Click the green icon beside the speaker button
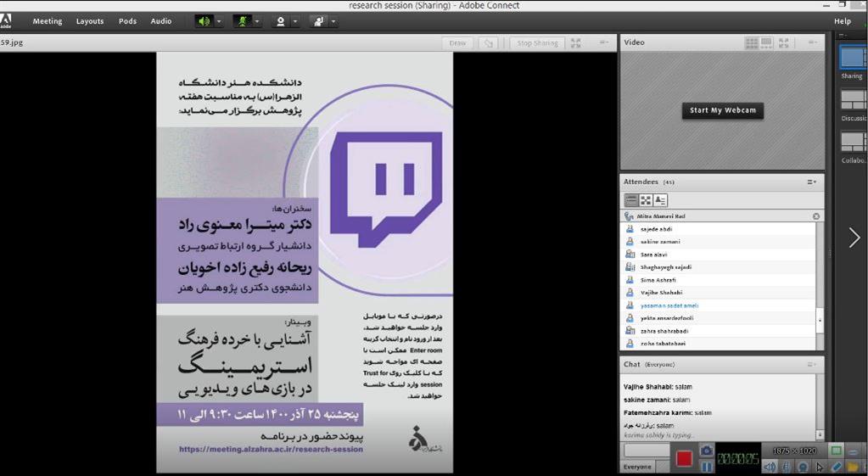 [x=243, y=21]
